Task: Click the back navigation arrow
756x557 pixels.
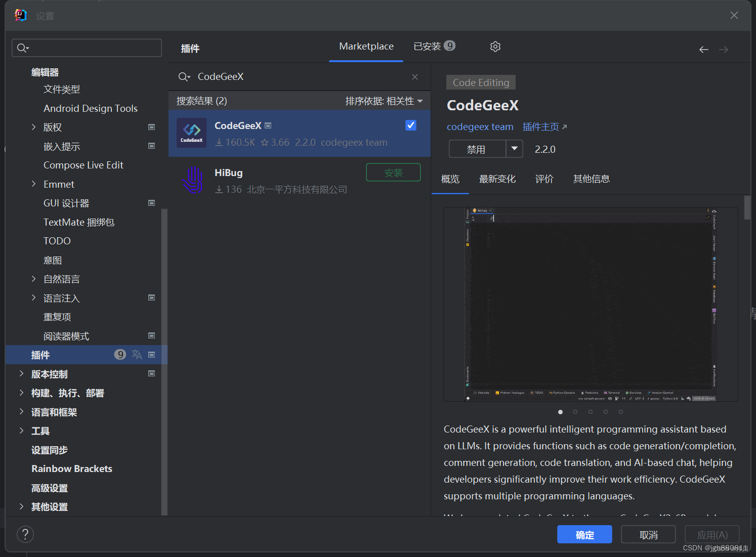Action: (703, 50)
